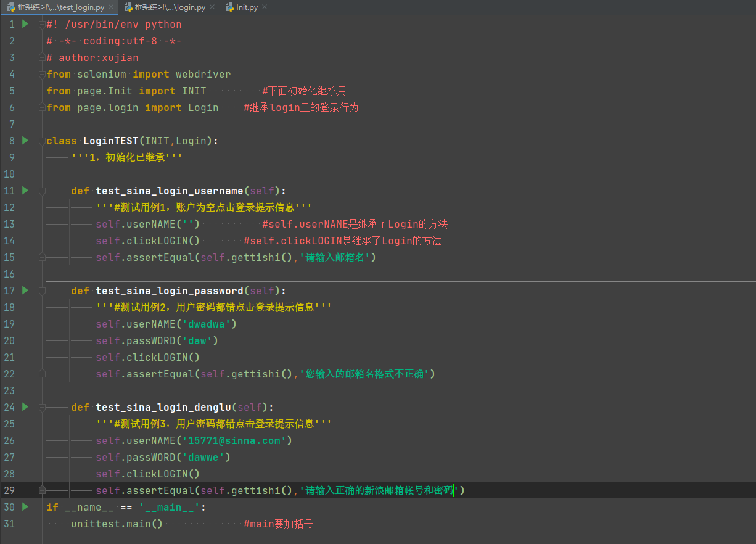Screen dimensions: 756x544
Task: Click the method name test_sina_login_password
Action: tap(170, 291)
